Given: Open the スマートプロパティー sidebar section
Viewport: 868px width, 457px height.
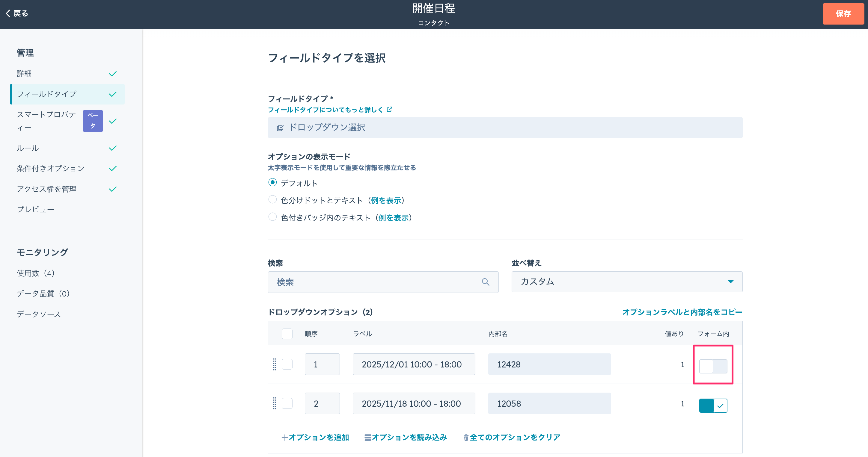Looking at the screenshot, I should [67, 121].
